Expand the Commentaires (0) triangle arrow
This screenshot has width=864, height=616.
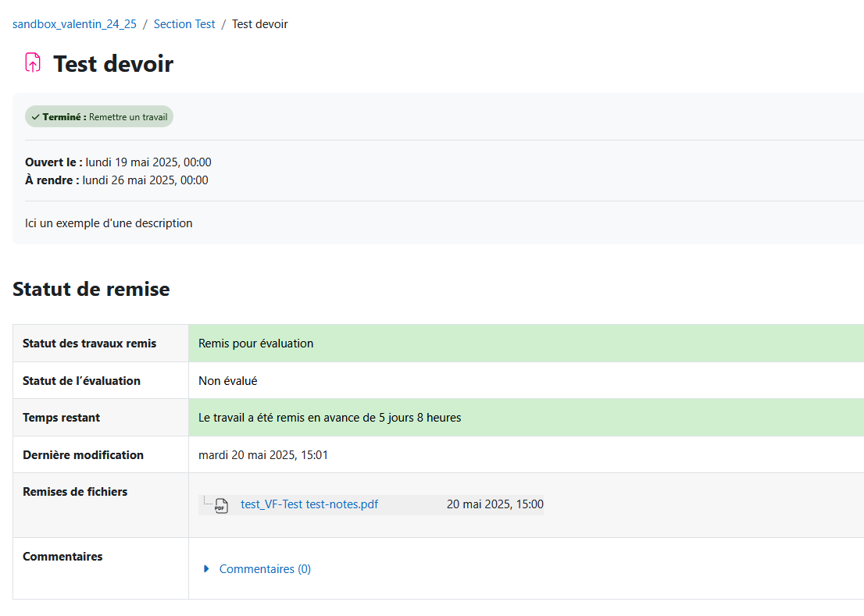point(207,568)
